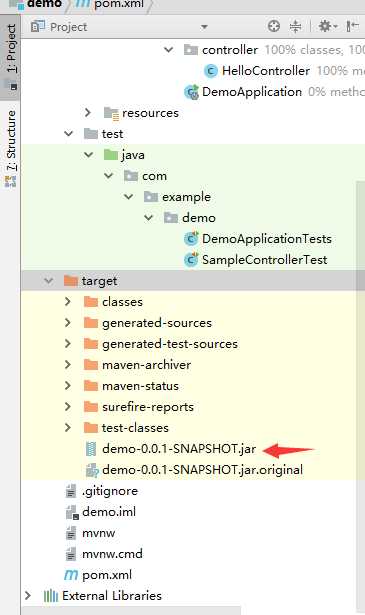Click the com package icon
Image resolution: width=365 pixels, height=615 pixels.
131,176
